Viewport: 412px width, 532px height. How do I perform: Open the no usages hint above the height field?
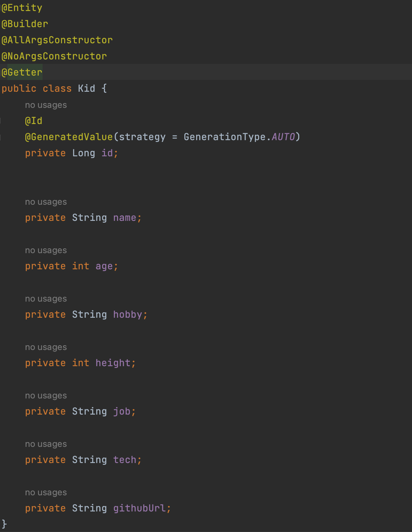coord(46,347)
